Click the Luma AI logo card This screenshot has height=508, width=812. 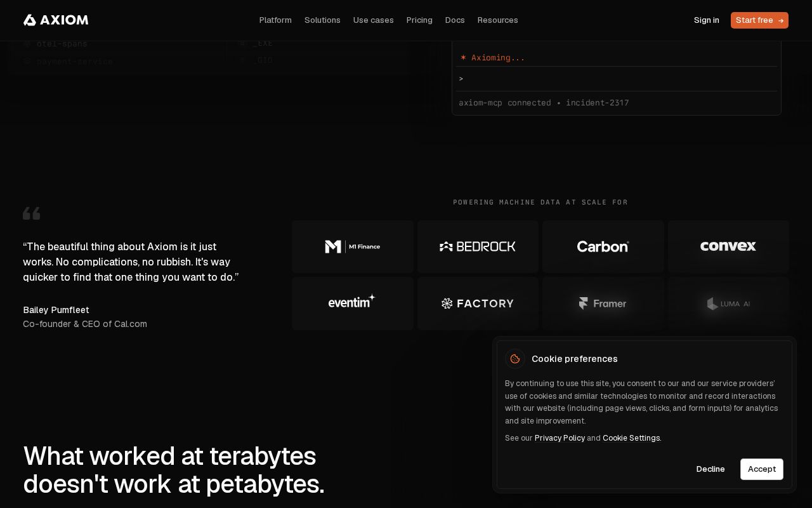click(728, 304)
